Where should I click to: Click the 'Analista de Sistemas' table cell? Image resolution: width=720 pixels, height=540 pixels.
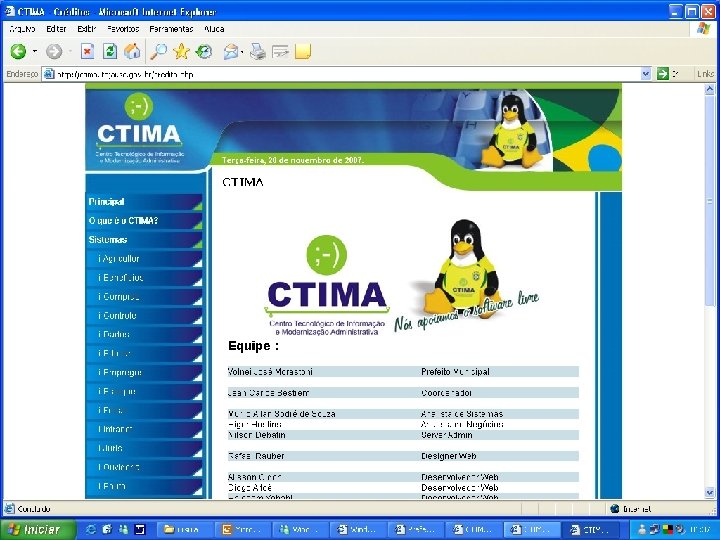[x=461, y=414]
